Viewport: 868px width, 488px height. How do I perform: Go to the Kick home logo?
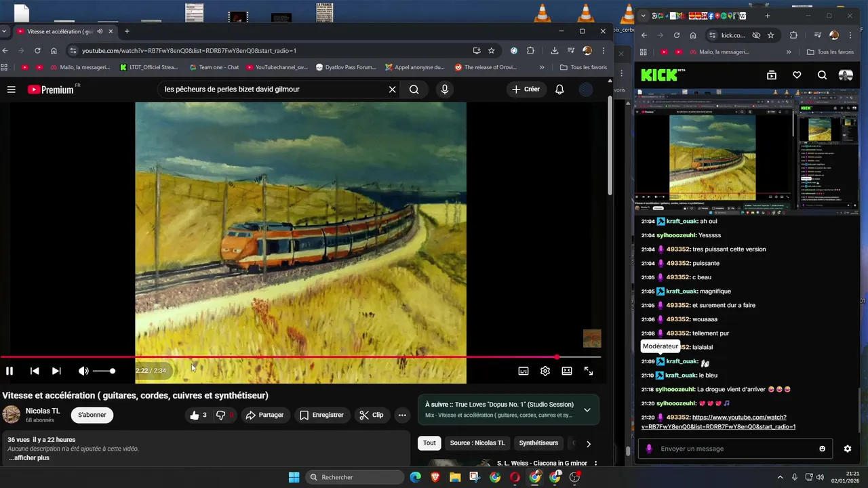pyautogui.click(x=663, y=75)
